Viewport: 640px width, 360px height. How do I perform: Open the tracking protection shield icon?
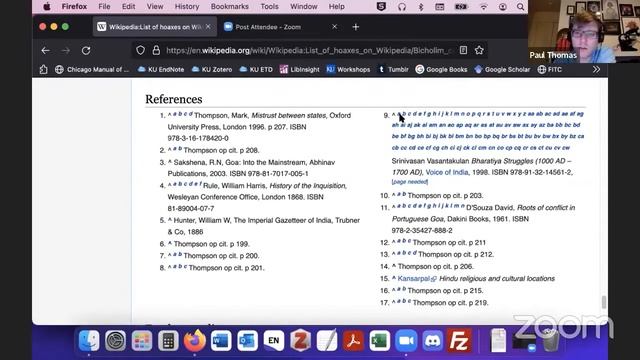[140, 50]
